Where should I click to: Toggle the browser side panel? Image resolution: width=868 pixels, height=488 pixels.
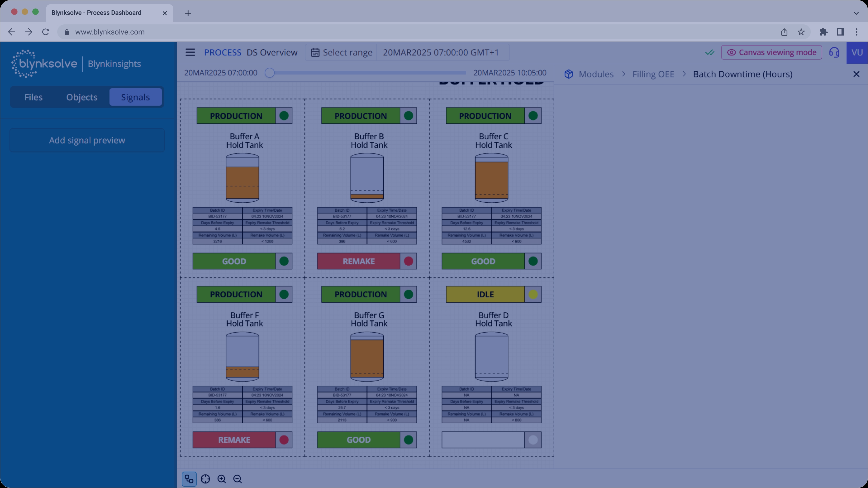pos(840,32)
